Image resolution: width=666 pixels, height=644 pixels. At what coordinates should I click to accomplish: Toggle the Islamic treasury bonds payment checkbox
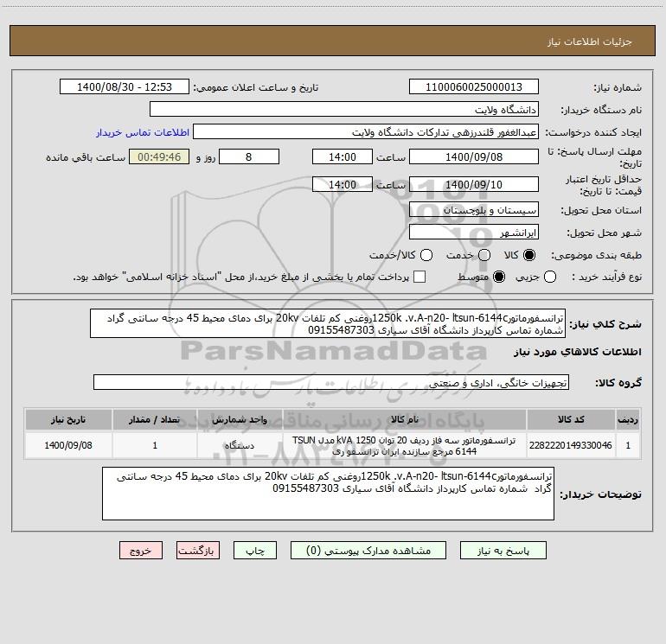419,277
